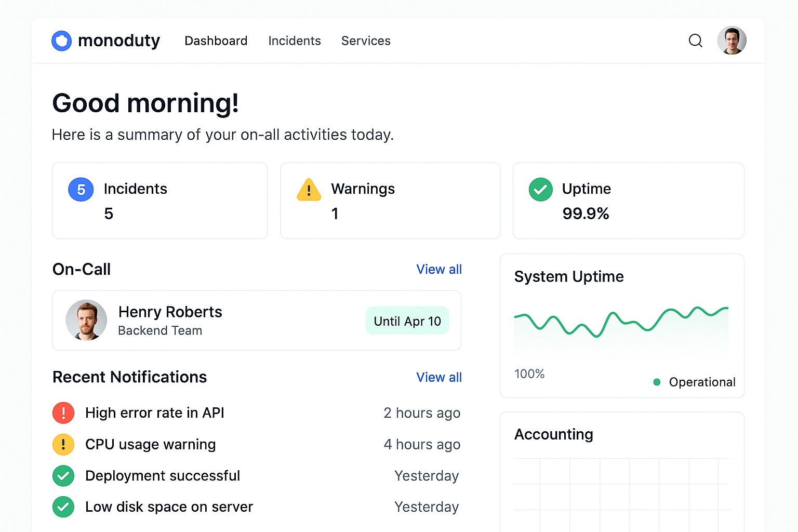Click the red alert icon for High error rate
798x532 pixels.
[63, 413]
